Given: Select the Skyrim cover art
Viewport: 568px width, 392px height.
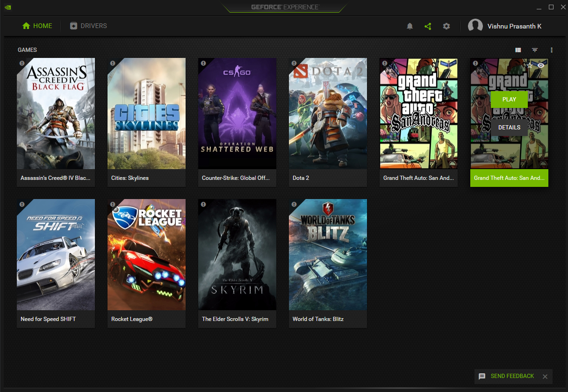Looking at the screenshot, I should click(237, 255).
